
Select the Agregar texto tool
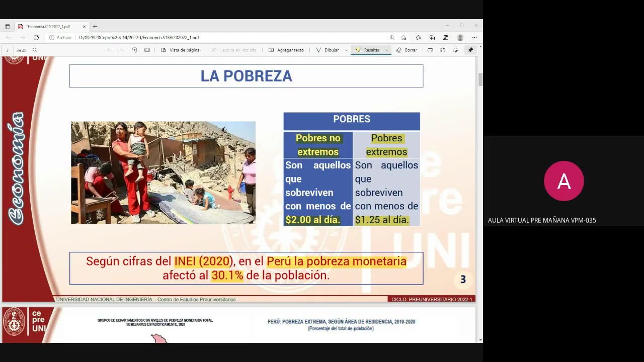point(286,50)
